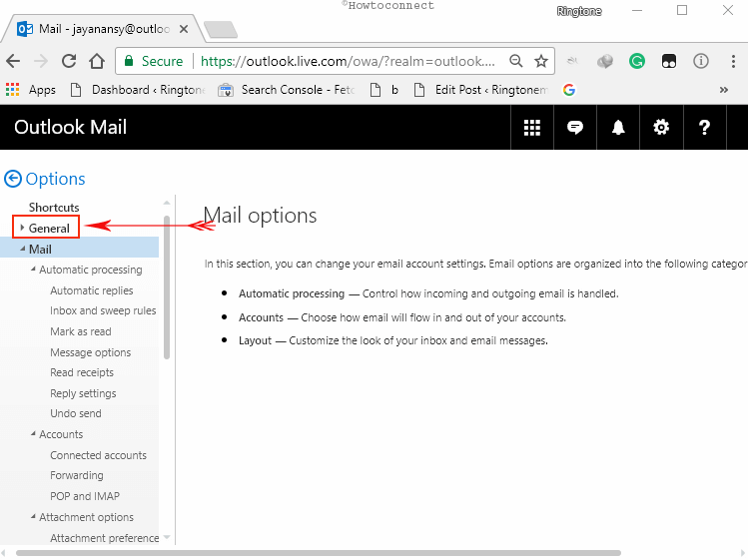
Task: Open Read receipts settings
Action: coord(82,372)
